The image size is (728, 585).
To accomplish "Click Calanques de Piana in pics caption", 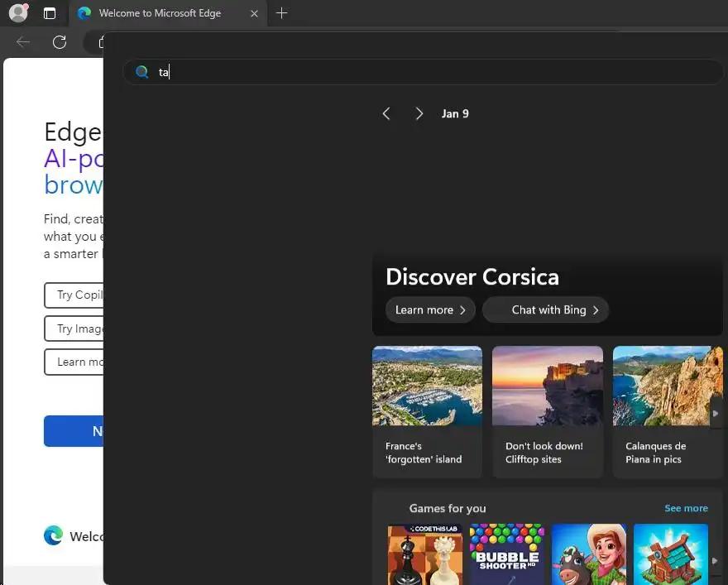I will pyautogui.click(x=655, y=453).
